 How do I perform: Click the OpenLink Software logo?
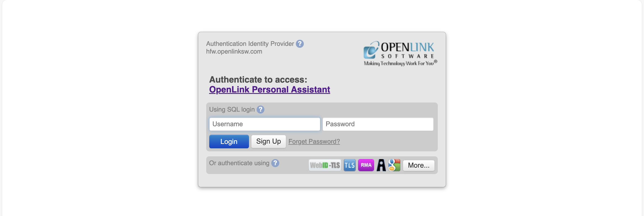pyautogui.click(x=400, y=54)
